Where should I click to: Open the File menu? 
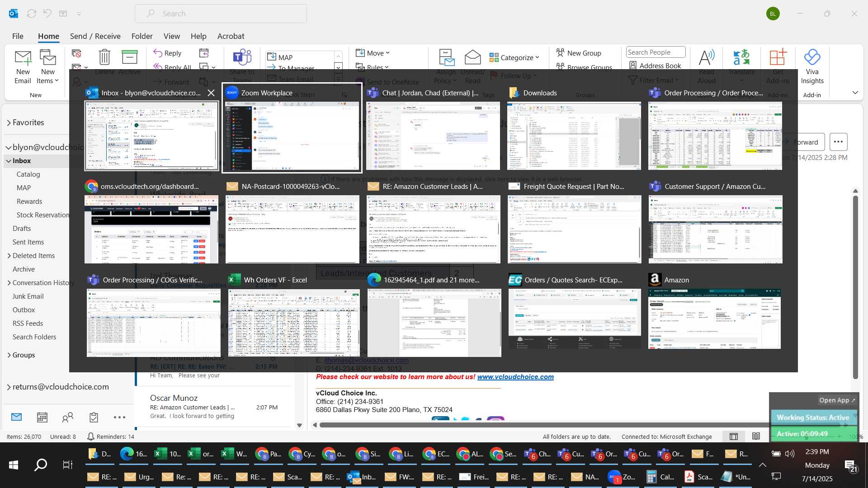tap(18, 36)
